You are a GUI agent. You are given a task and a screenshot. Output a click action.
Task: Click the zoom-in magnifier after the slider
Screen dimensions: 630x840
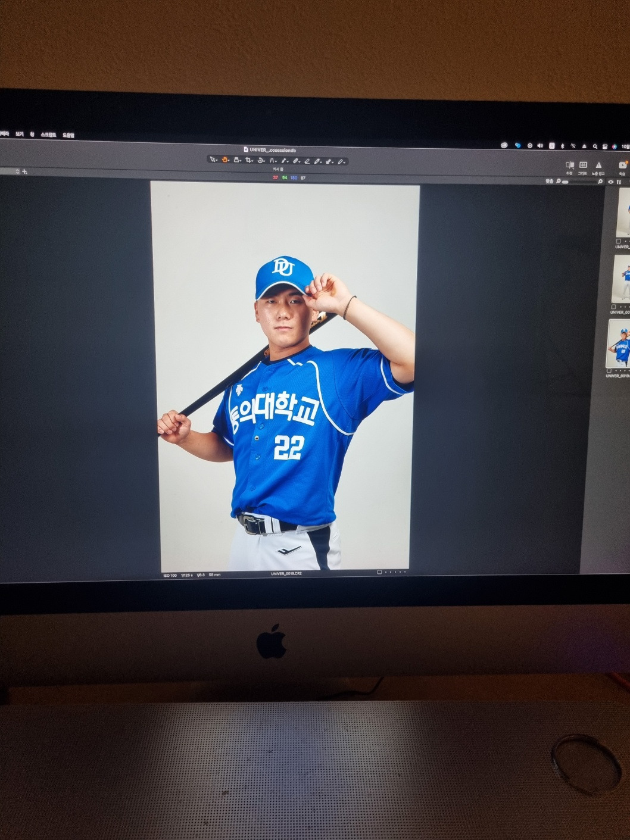coord(600,182)
